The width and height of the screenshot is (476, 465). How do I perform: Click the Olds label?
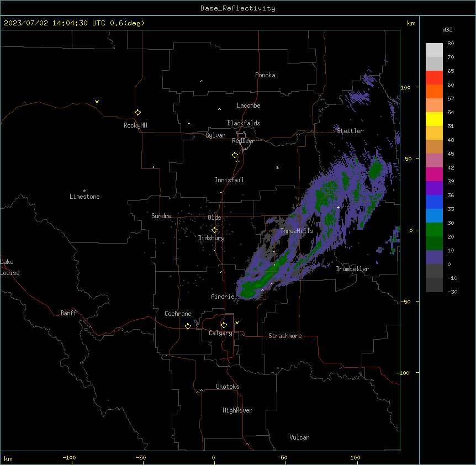pos(214,218)
